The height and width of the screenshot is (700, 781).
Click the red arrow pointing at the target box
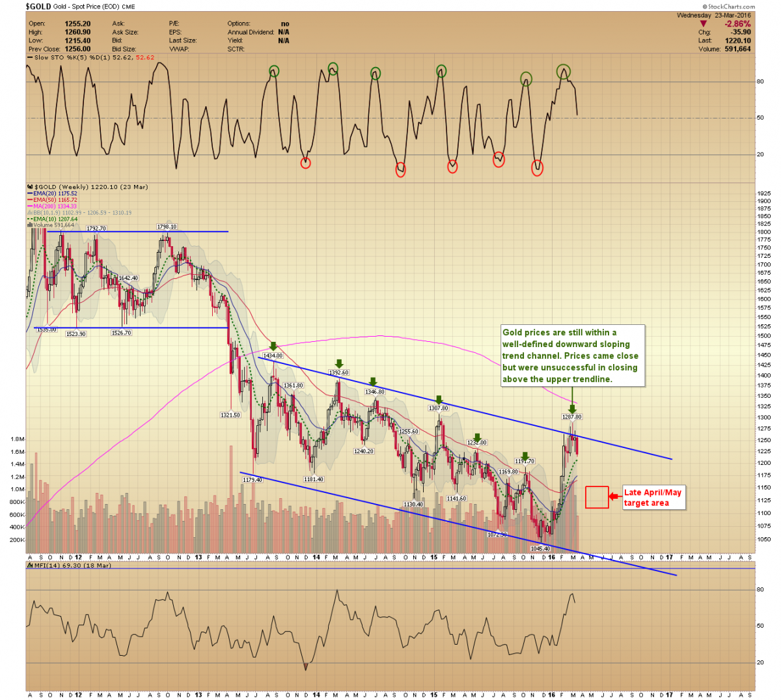614,497
